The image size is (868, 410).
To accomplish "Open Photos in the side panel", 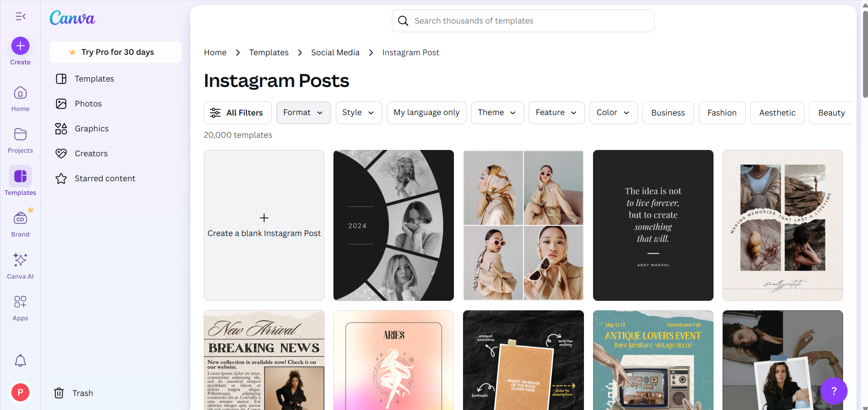I will pyautogui.click(x=116, y=104).
